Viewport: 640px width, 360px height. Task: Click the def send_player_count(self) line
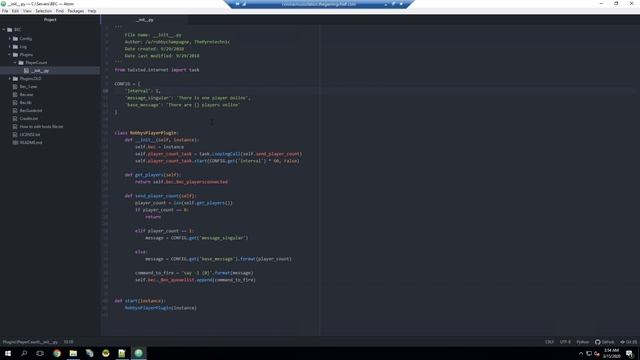pos(160,196)
